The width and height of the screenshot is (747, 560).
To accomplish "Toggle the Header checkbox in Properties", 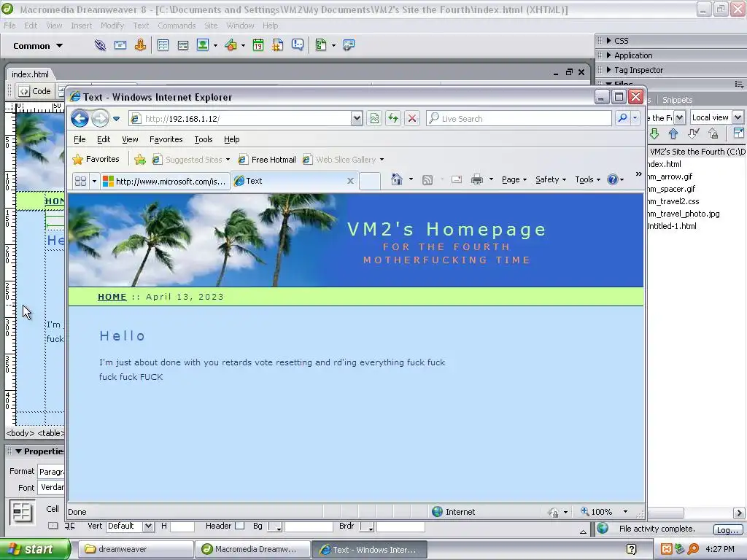I will click(x=239, y=526).
